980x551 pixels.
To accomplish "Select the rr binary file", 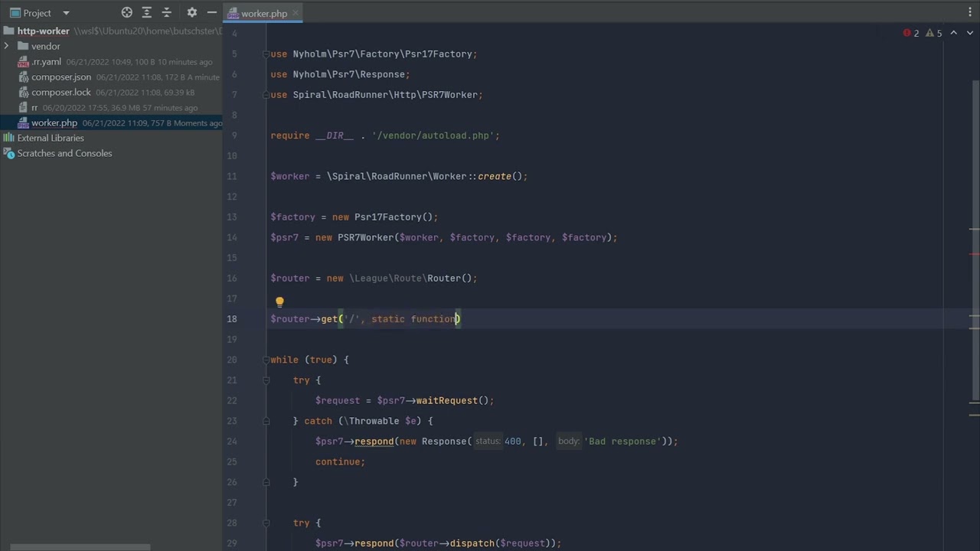I will (x=34, y=107).
